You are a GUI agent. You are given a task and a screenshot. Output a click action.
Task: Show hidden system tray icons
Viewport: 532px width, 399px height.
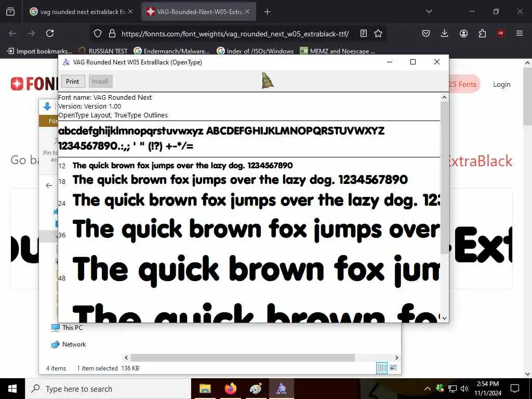click(428, 389)
